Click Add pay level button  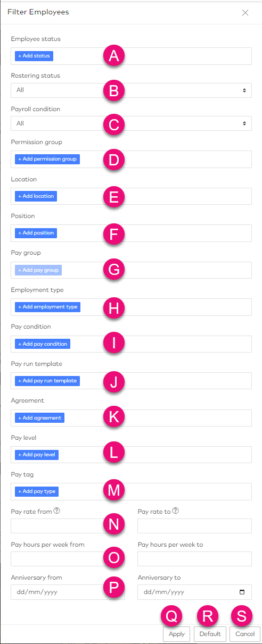click(37, 455)
